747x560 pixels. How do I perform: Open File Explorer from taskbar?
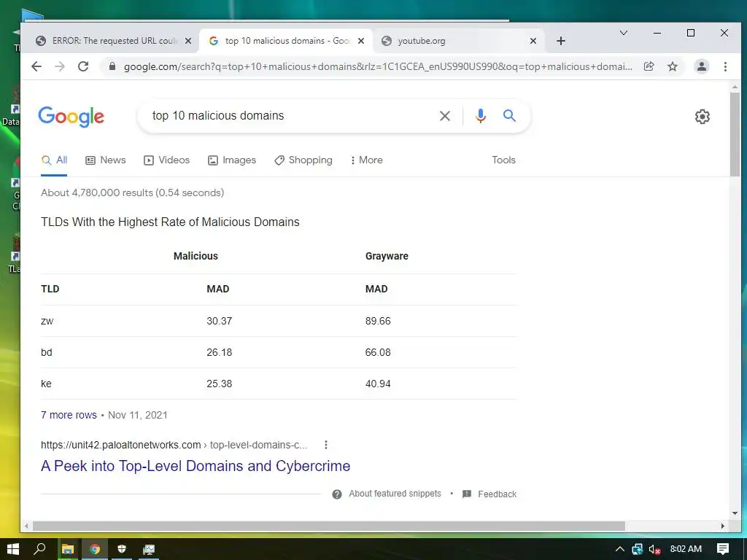[x=68, y=550]
